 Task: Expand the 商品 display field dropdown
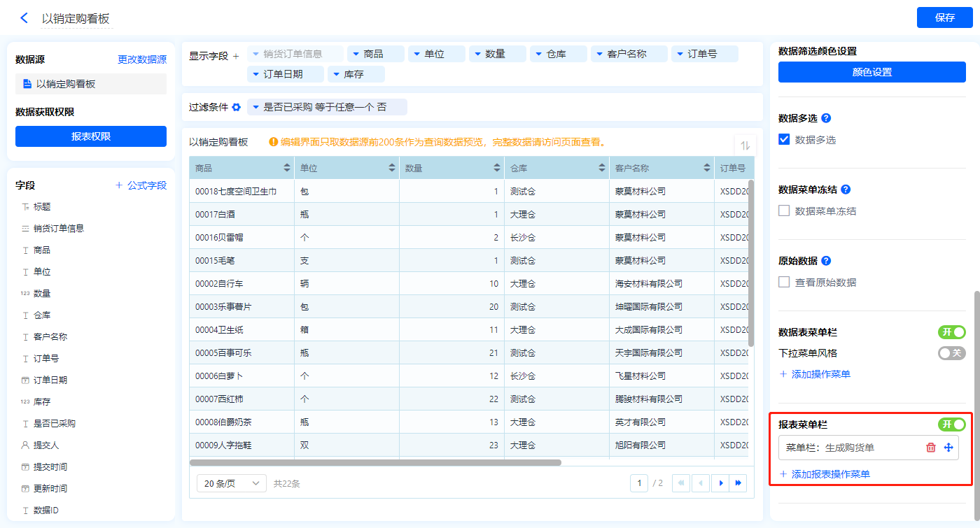tap(356, 54)
